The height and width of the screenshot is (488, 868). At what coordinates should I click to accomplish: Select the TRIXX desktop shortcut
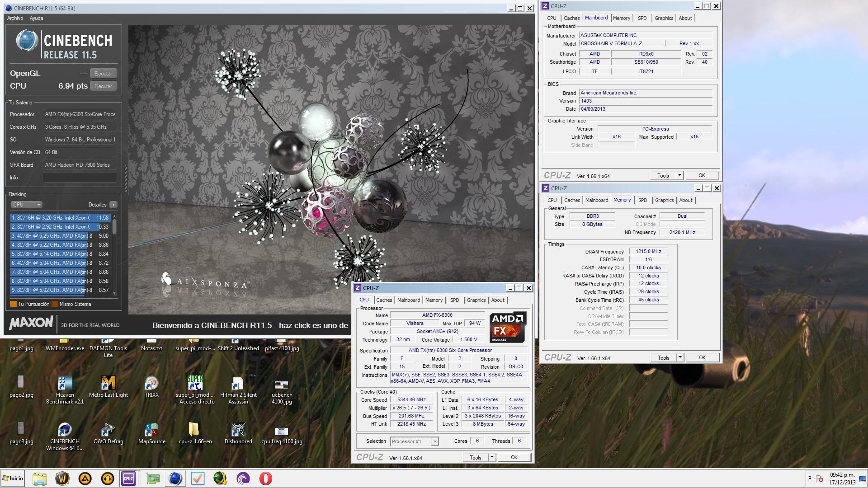point(151,387)
